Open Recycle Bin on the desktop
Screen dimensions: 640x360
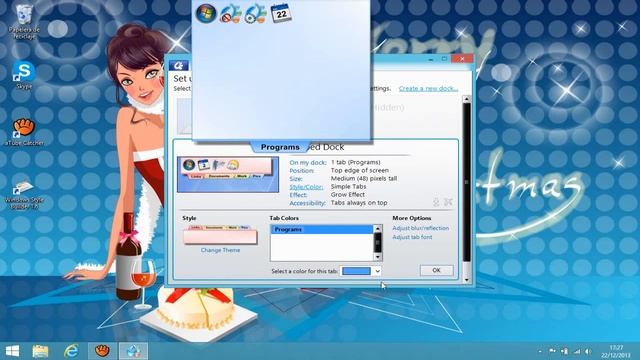24,22
